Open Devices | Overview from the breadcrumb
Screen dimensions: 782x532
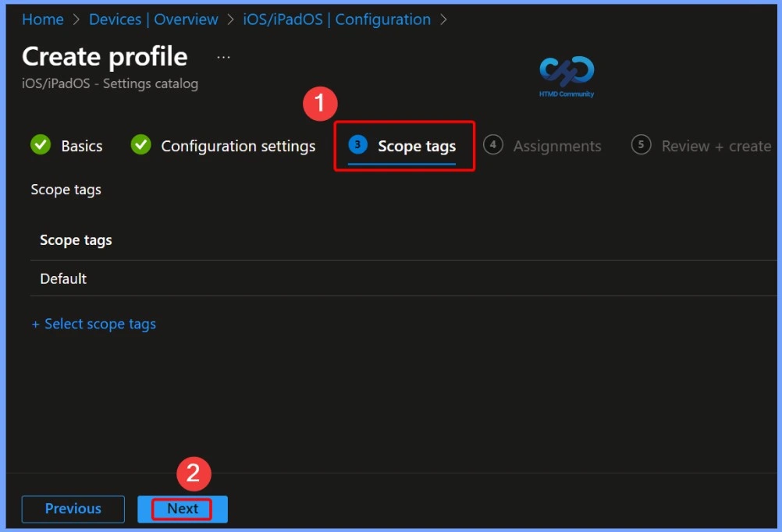pos(153,20)
